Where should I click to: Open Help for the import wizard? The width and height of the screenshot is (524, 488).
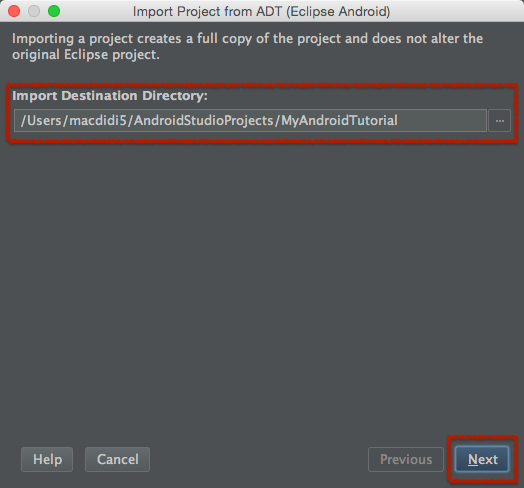coord(47,459)
